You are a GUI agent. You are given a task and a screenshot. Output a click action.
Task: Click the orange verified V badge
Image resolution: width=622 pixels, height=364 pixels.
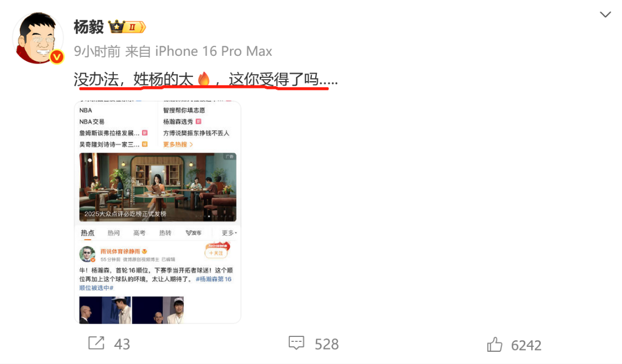57,57
